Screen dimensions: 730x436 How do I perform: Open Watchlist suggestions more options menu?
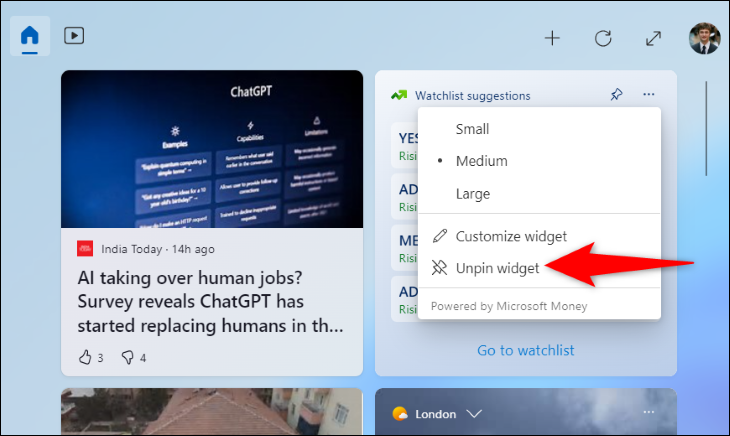point(649,94)
